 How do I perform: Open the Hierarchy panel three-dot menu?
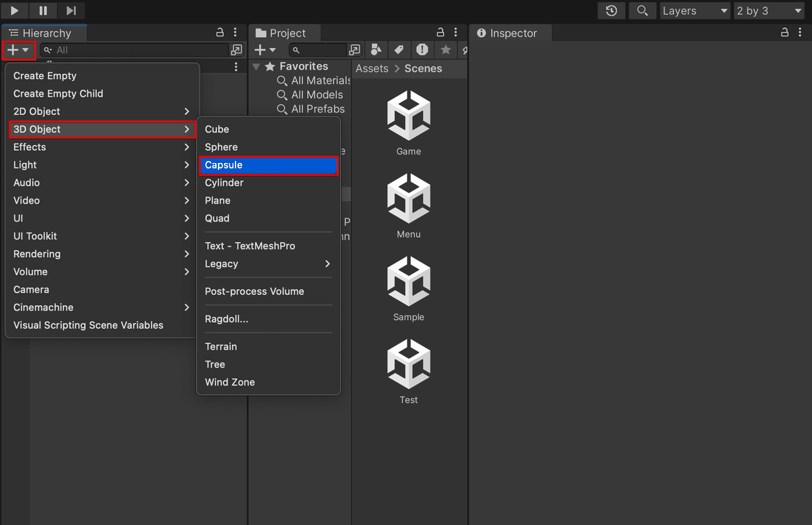click(235, 32)
